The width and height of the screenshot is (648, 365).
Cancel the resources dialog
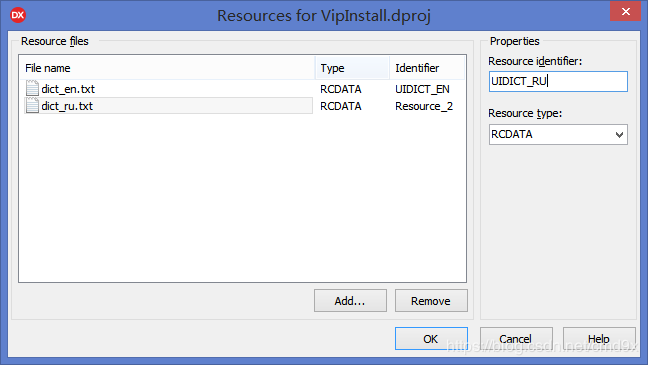516,339
